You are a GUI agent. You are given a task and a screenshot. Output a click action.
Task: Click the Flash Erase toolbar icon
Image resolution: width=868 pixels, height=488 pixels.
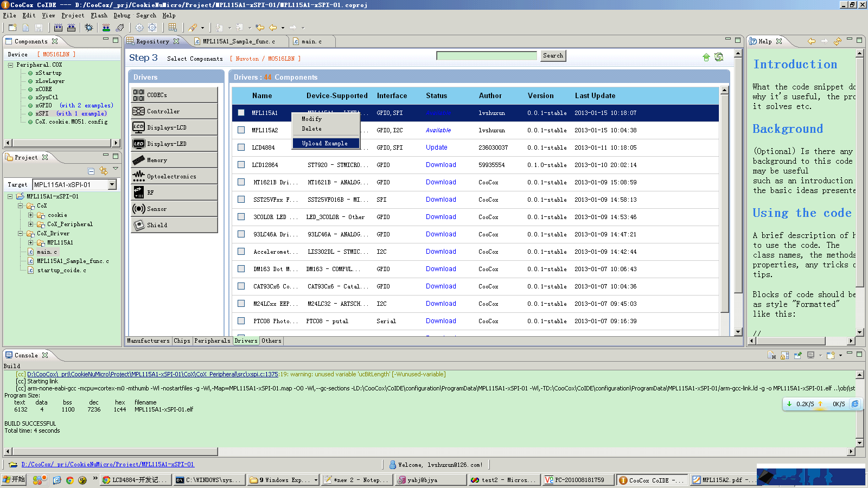pos(120,27)
